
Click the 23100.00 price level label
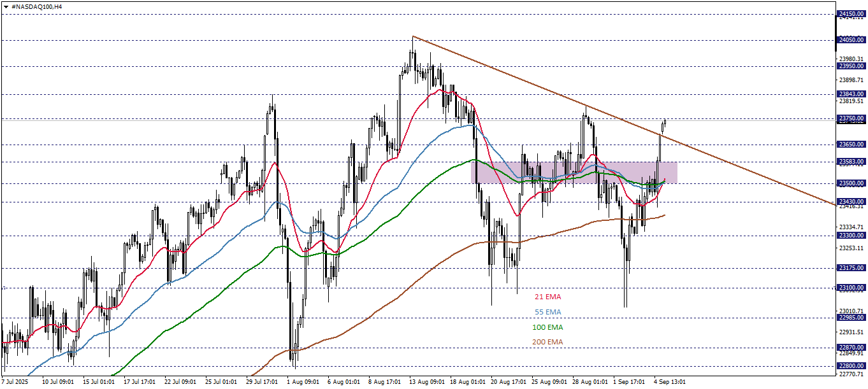[x=851, y=287]
